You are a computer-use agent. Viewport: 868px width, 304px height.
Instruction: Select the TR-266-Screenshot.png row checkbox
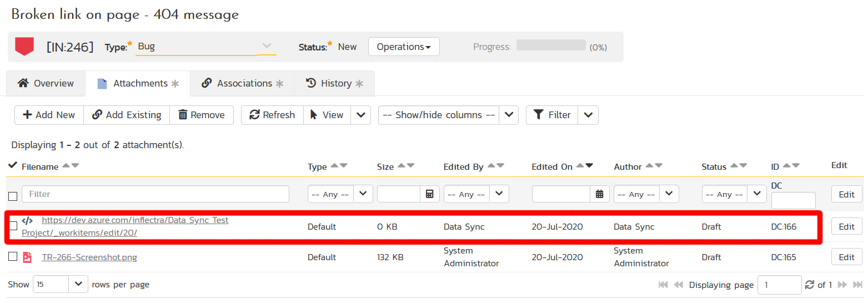[x=13, y=256]
